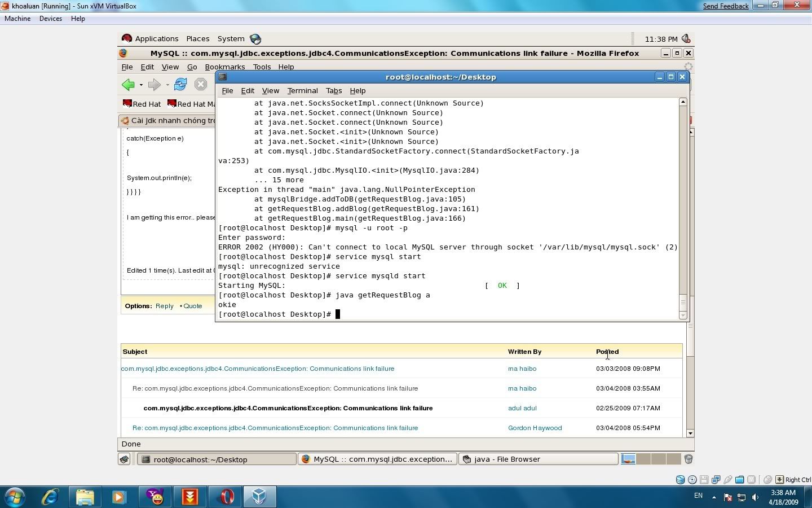Click the Firefox back arrow button
812x508 pixels.
pyautogui.click(x=128, y=85)
